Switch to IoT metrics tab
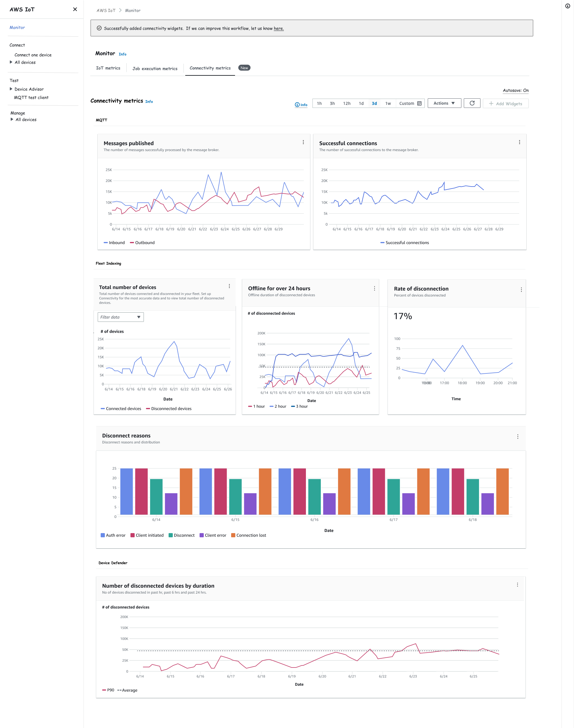The width and height of the screenshot is (574, 728). 108,68
